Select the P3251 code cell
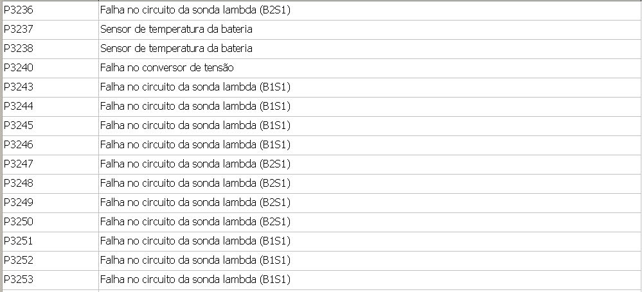The image size is (644, 292). tap(18, 241)
